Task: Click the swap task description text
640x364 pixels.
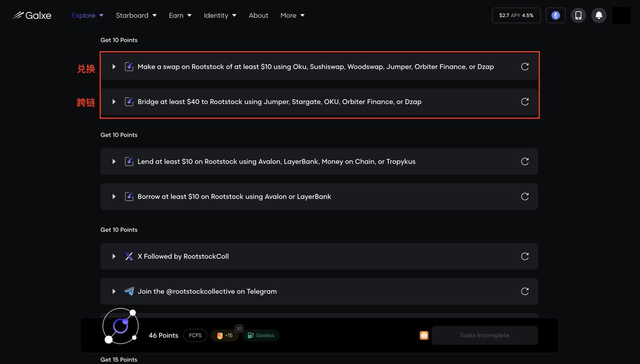Action: click(316, 67)
